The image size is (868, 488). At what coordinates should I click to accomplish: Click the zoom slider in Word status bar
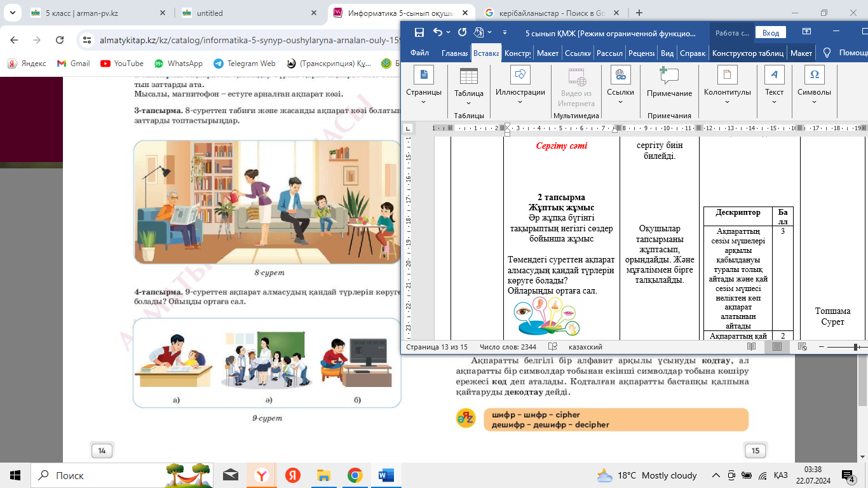pyautogui.click(x=856, y=347)
